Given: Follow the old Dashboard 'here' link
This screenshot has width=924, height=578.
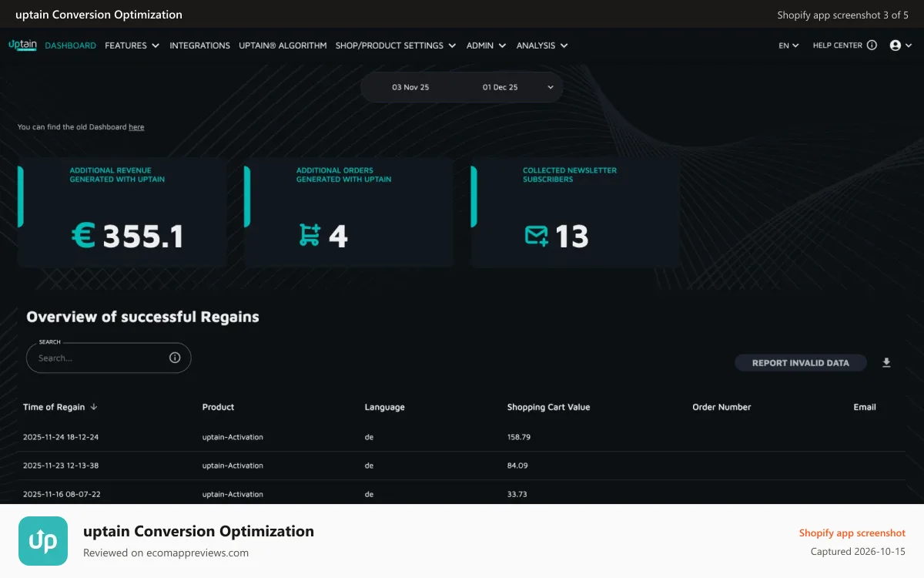Looking at the screenshot, I should (x=136, y=127).
